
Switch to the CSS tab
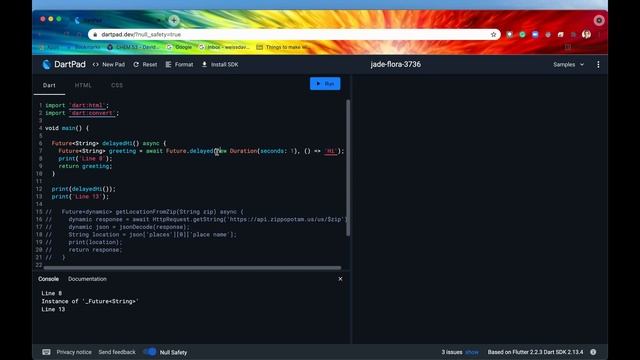(117, 85)
